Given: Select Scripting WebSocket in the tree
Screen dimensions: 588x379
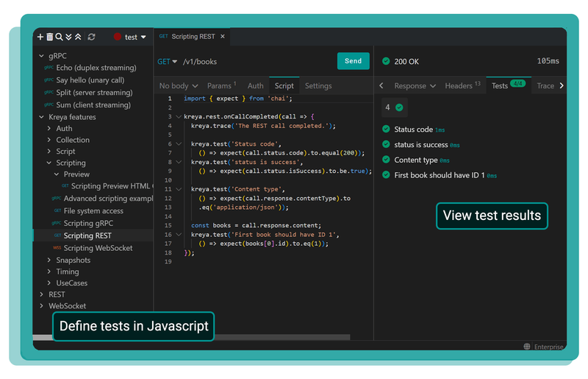Looking at the screenshot, I should click(x=98, y=248).
